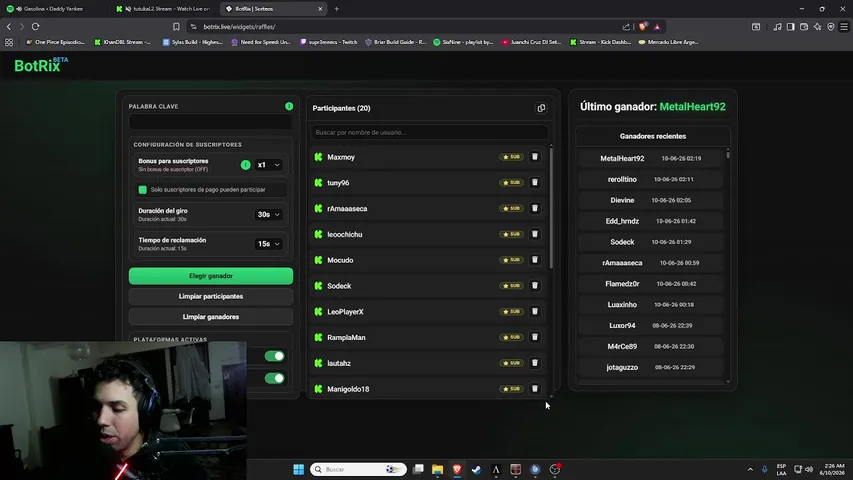Screen dimensions: 853x480
Task: Remove LeoPlayerX via trash icon
Action: tap(535, 311)
